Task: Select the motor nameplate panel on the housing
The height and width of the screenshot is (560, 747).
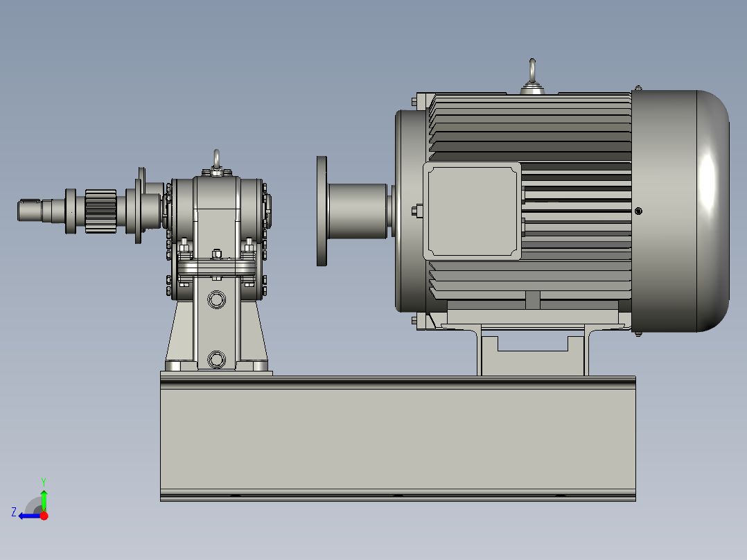Action: 473,210
